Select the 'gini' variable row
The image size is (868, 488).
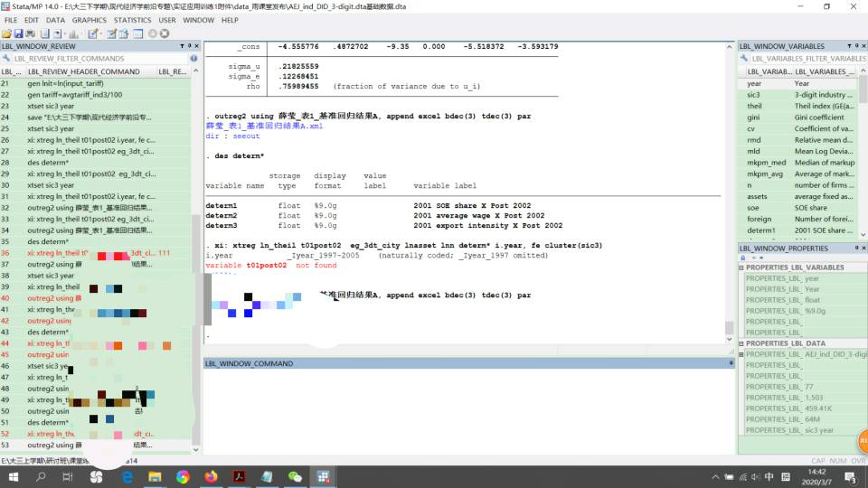click(797, 117)
